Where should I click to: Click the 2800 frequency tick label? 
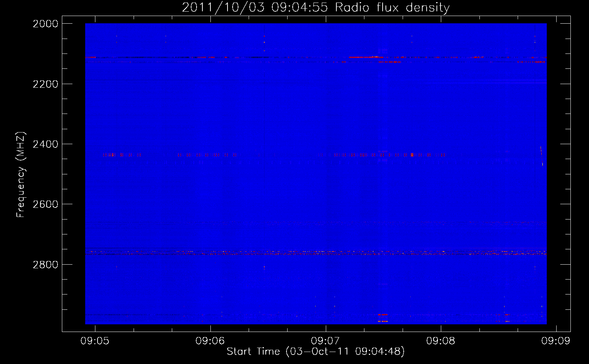pos(46,265)
